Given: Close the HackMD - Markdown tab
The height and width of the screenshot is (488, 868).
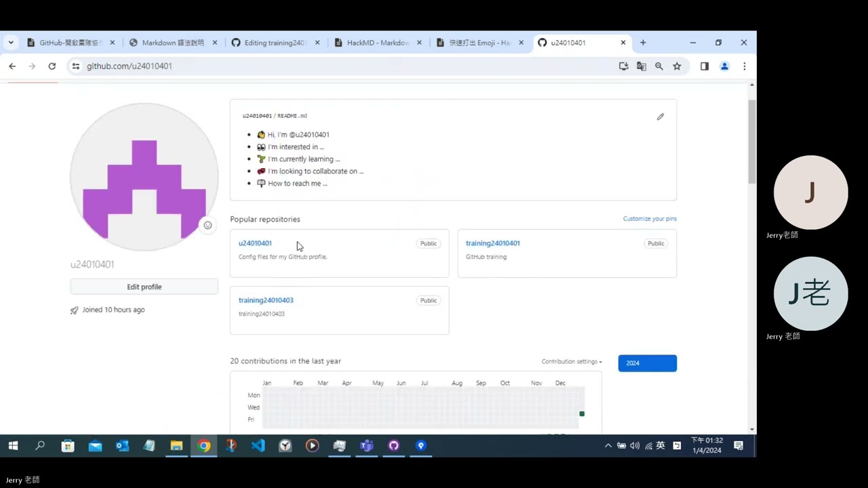Looking at the screenshot, I should (x=419, y=43).
